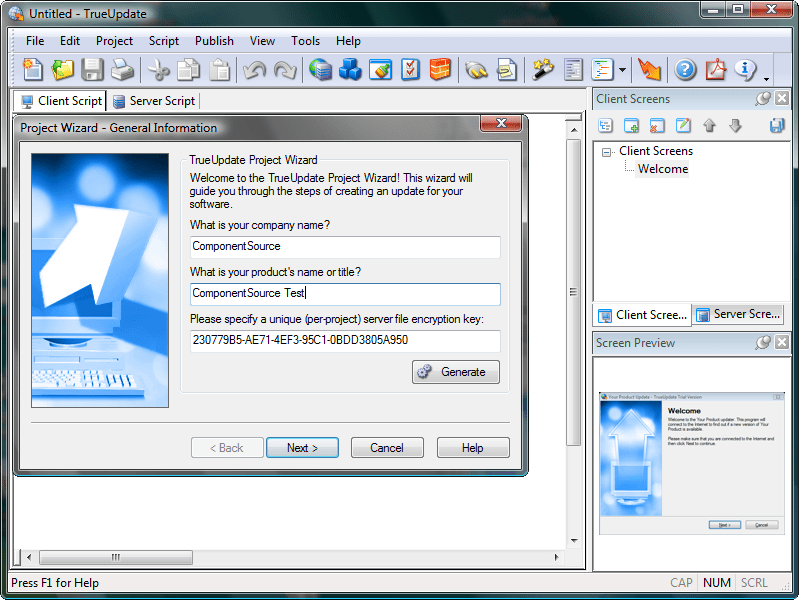
Task: Click the New project toolbar icon
Action: 33,69
